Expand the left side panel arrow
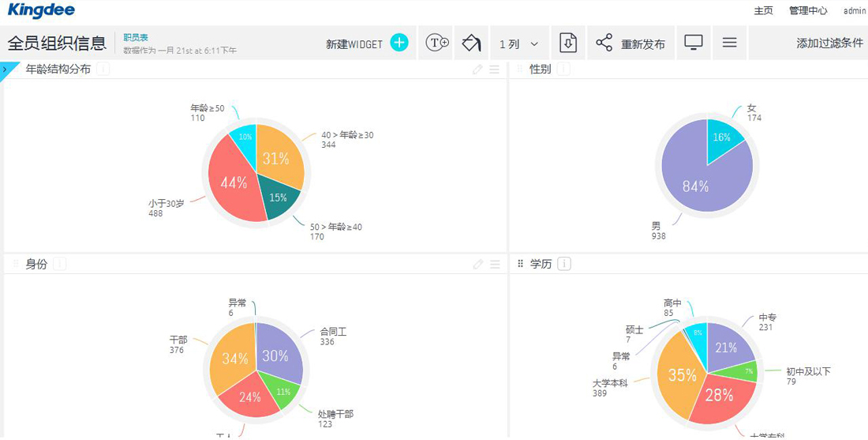Image resolution: width=868 pixels, height=440 pixels. pos(5,70)
